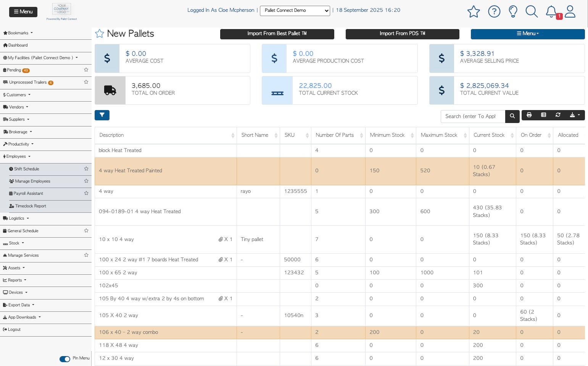Open the Pallet Connect Demo facility dropdown
Image resolution: width=588 pixels, height=366 pixels.
295,11
